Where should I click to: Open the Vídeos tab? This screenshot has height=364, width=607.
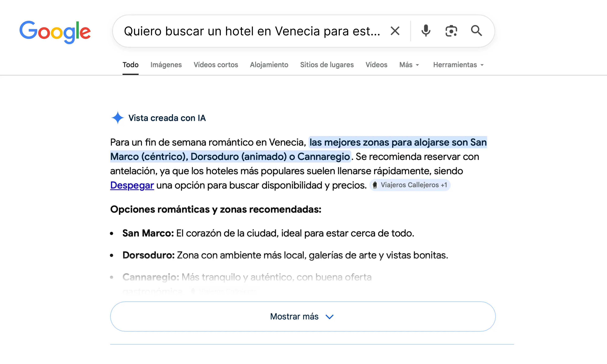[x=376, y=65]
